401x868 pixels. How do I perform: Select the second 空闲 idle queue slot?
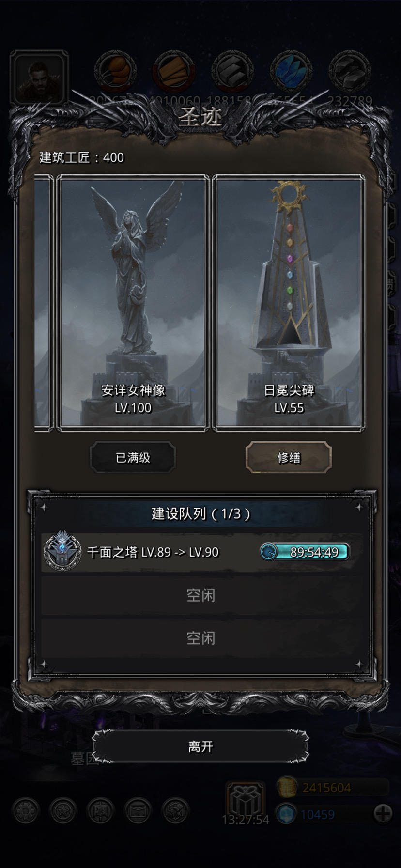(x=200, y=638)
